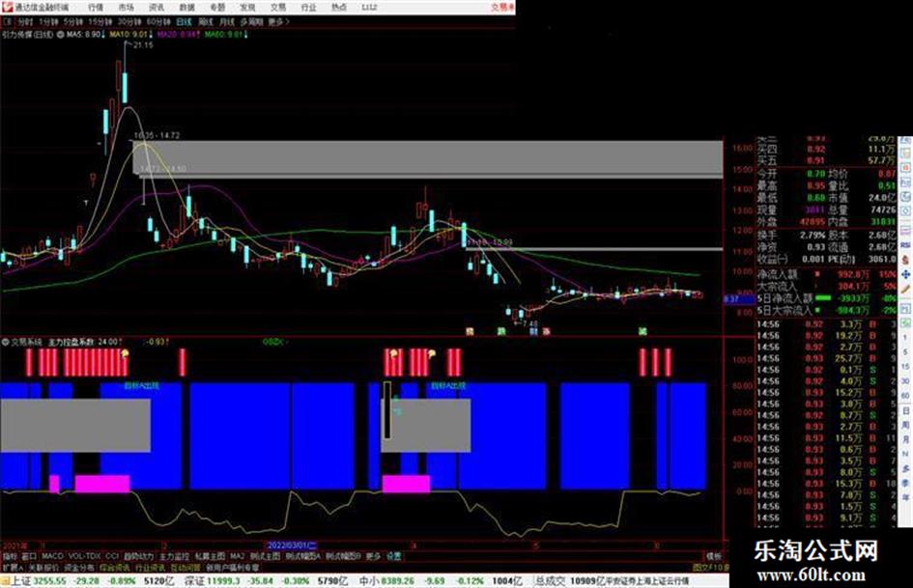Click the 2022/03/01 date marker on timeline

click(292, 546)
